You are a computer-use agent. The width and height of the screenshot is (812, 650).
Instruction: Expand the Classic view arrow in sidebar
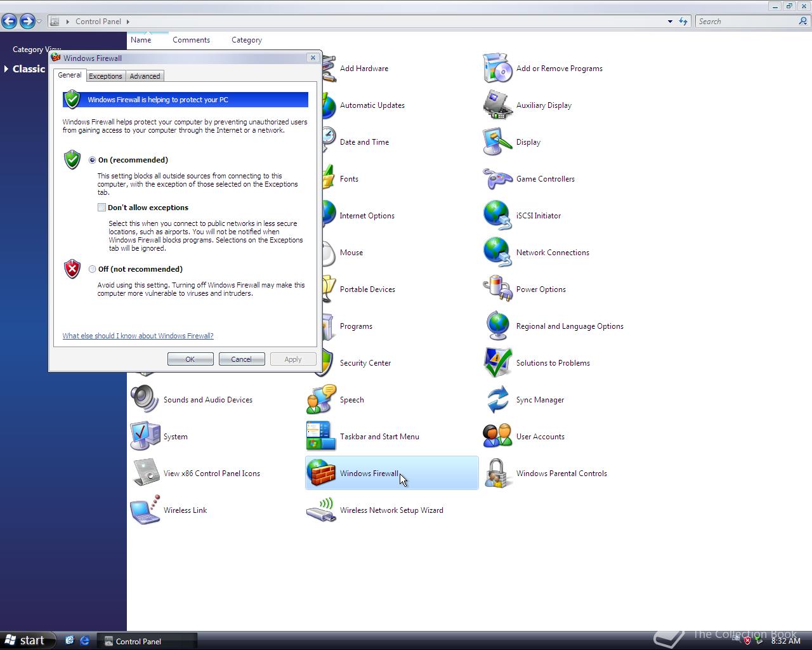point(6,69)
